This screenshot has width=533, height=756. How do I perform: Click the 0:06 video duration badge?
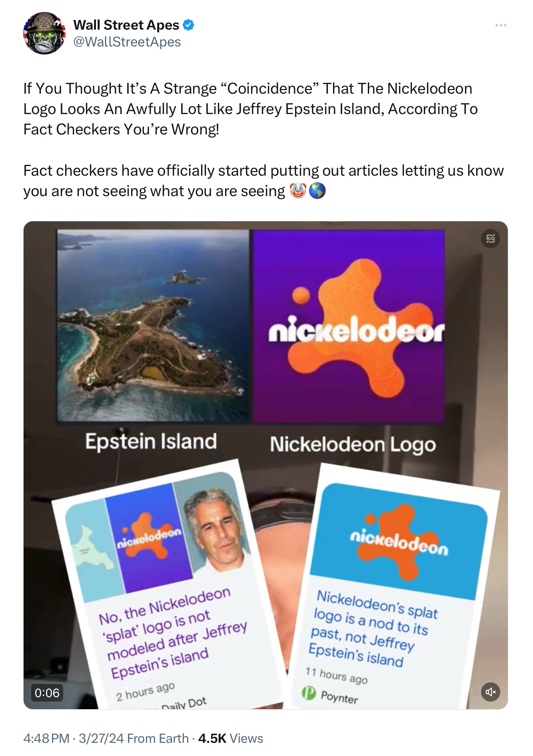point(47,693)
